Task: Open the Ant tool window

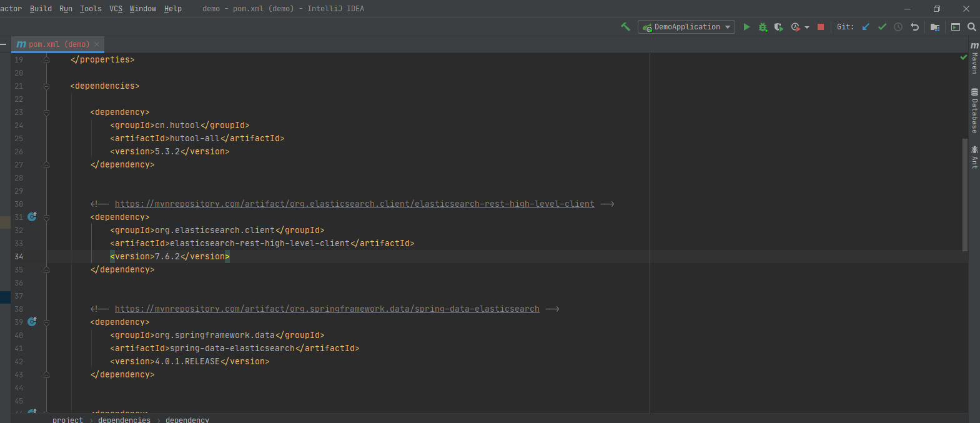Action: tap(974, 157)
